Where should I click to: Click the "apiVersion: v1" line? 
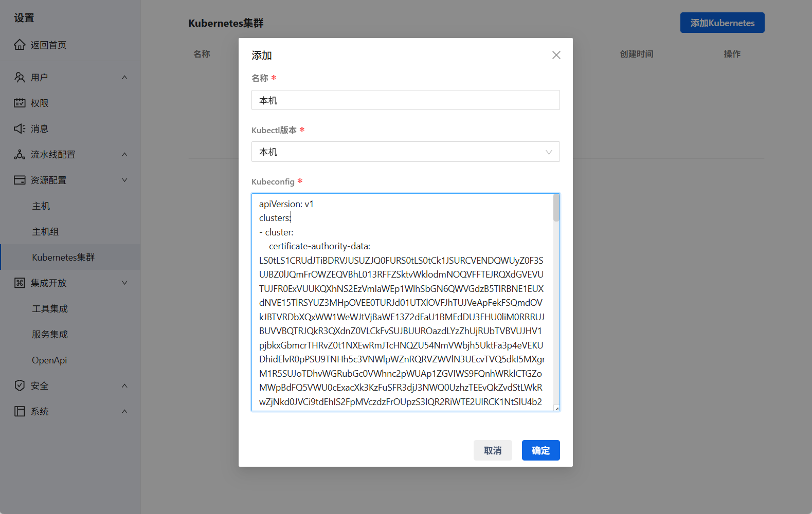point(286,204)
